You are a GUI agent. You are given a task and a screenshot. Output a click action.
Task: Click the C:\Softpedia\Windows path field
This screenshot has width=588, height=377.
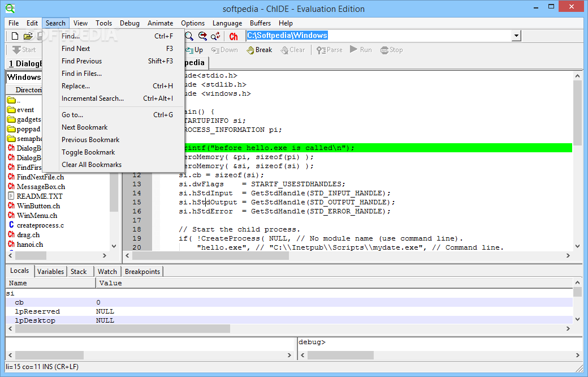tap(379, 35)
